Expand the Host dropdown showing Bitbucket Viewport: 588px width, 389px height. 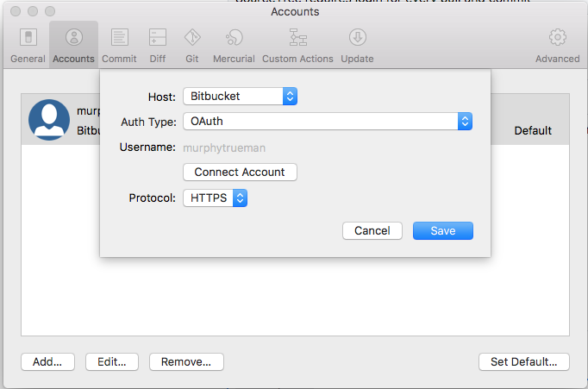(240, 97)
